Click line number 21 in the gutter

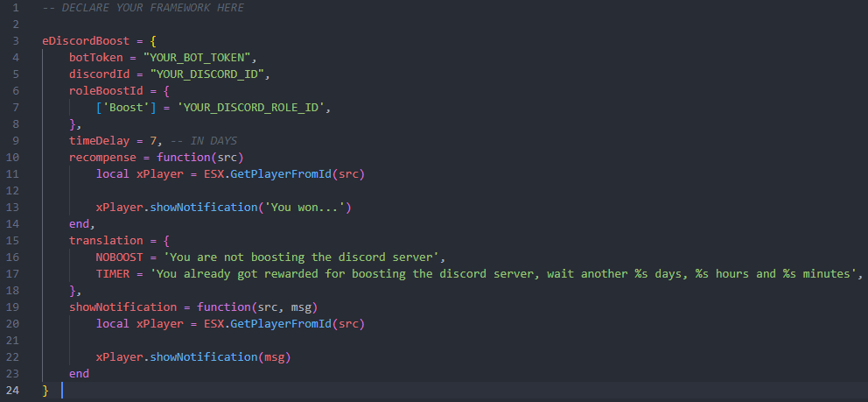click(13, 340)
